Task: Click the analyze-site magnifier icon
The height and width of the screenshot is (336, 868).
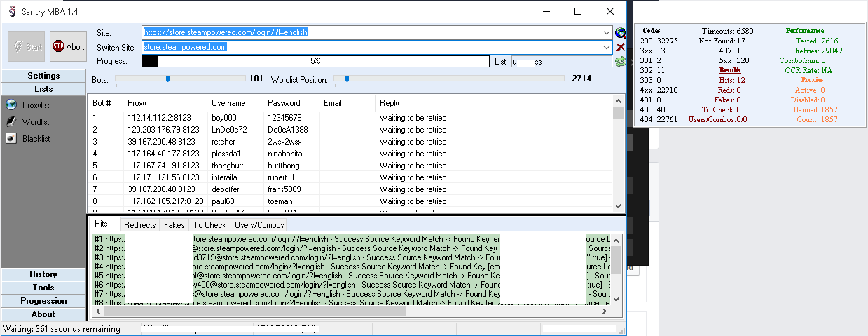Action: 620,32
